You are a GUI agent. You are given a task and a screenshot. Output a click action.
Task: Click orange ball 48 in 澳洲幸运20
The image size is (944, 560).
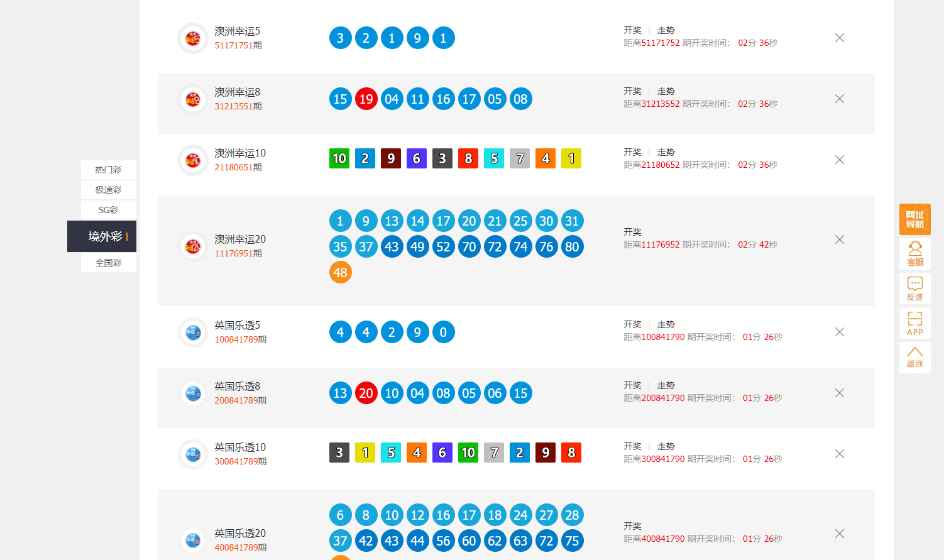340,273
